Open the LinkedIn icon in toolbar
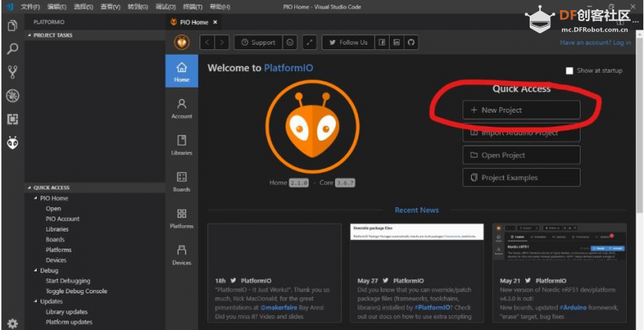This screenshot has height=330, width=644. tap(397, 42)
